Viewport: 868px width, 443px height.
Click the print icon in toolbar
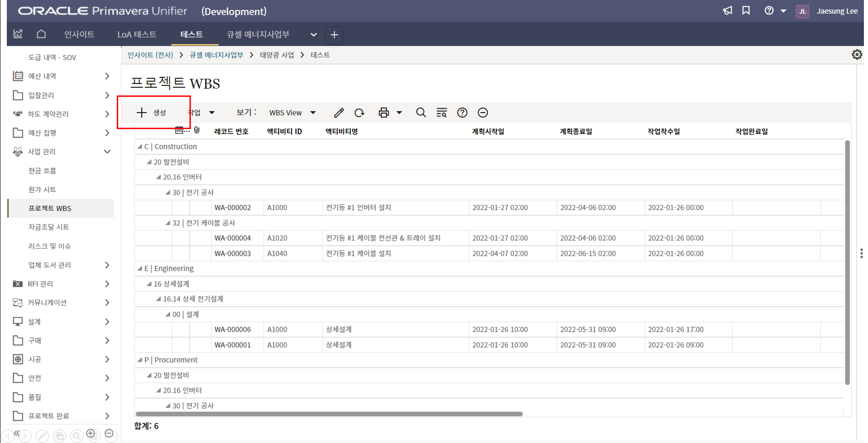tap(384, 113)
